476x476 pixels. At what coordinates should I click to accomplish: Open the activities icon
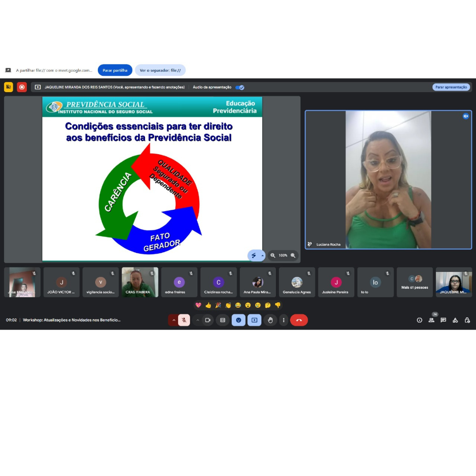click(x=455, y=320)
